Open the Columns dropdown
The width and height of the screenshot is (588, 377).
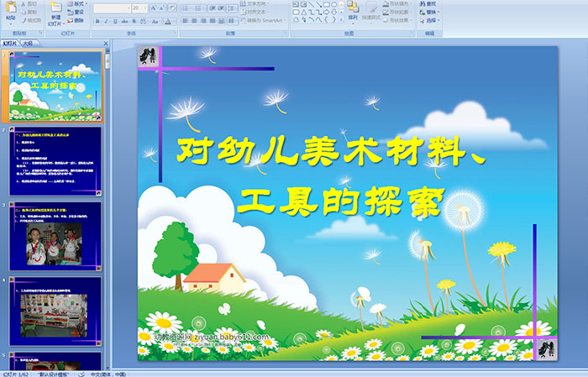tap(232, 21)
